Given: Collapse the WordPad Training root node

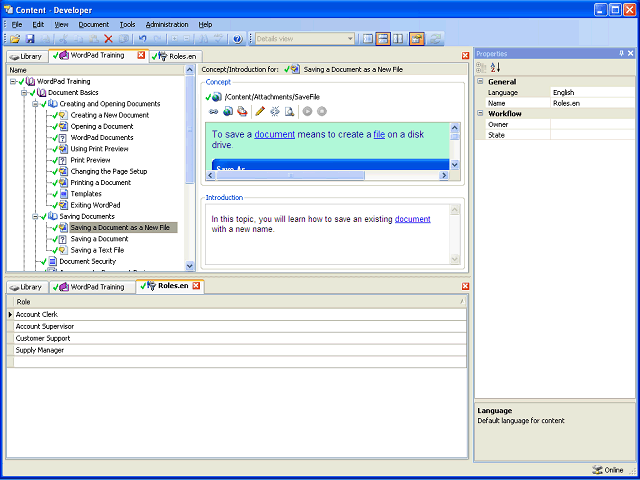Looking at the screenshot, I should tap(13, 82).
